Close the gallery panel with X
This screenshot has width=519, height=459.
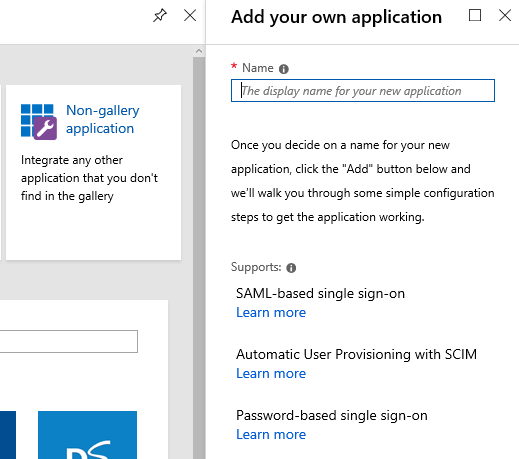coord(190,15)
